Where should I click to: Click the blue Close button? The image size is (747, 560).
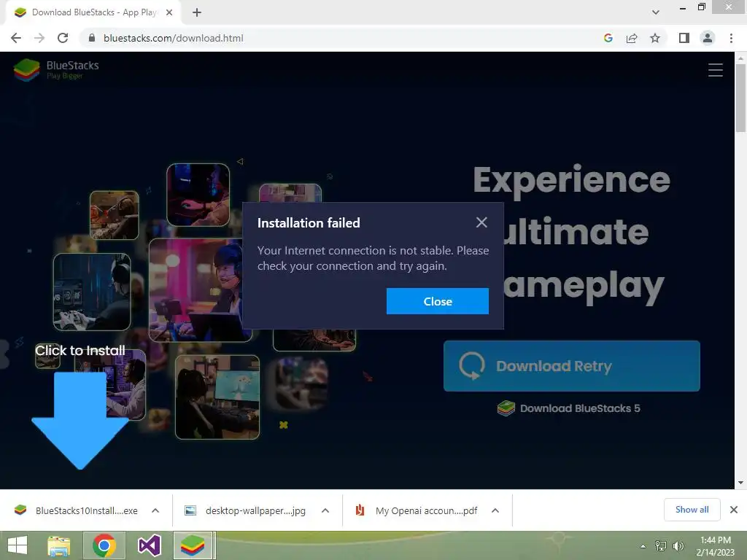tap(438, 301)
